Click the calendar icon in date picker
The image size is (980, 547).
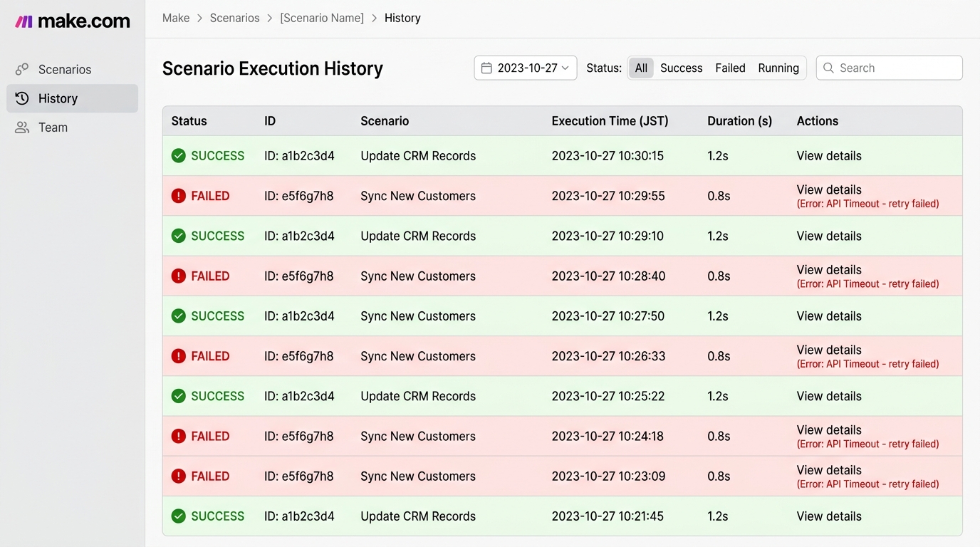486,68
